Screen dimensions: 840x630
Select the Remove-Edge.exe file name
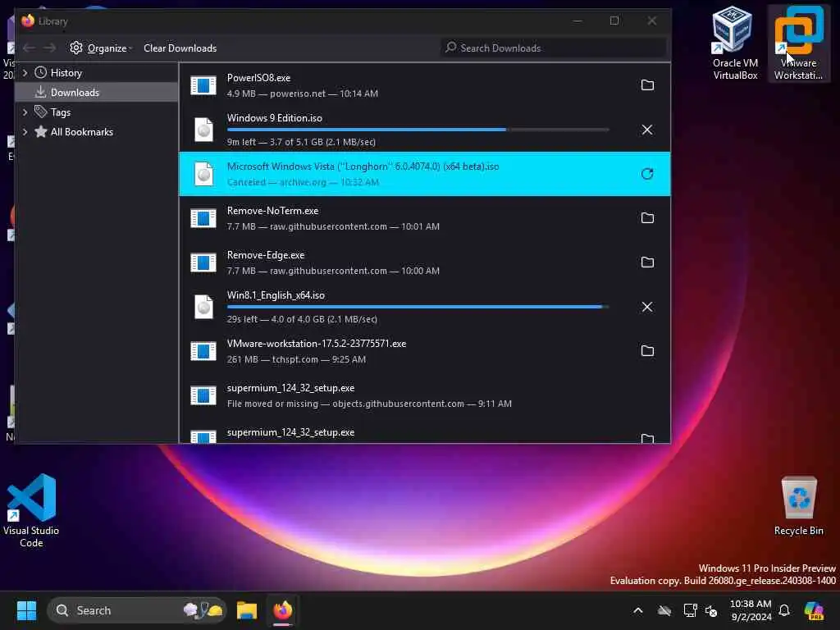pyautogui.click(x=266, y=256)
